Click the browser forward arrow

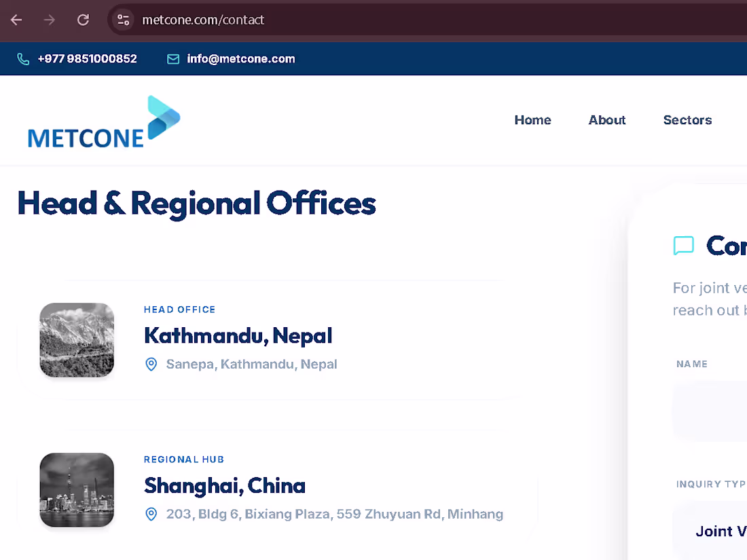pos(50,20)
